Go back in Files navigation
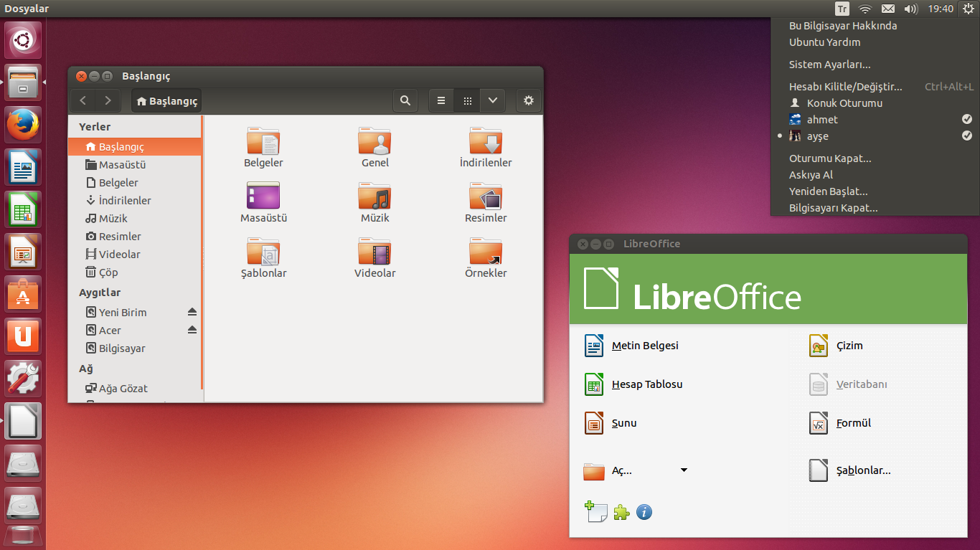This screenshot has height=550, width=980. (x=83, y=101)
